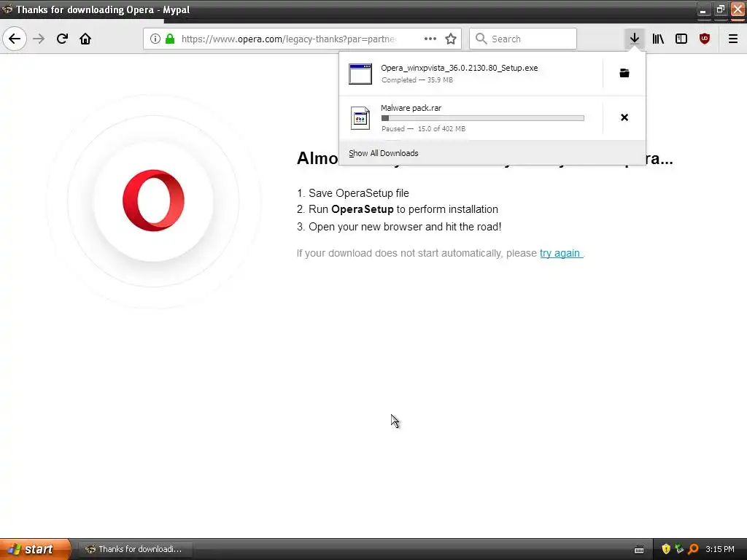The width and height of the screenshot is (747, 560).
Task: Click the Mypal title bar icon
Action: pos(7,9)
